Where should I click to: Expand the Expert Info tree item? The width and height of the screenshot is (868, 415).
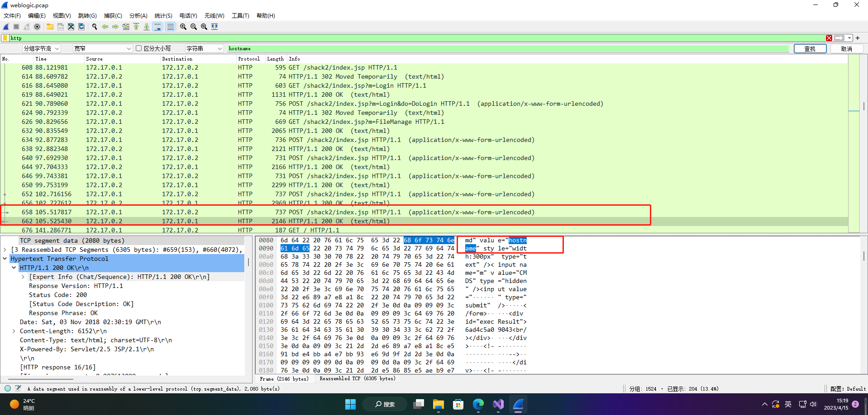click(x=23, y=277)
